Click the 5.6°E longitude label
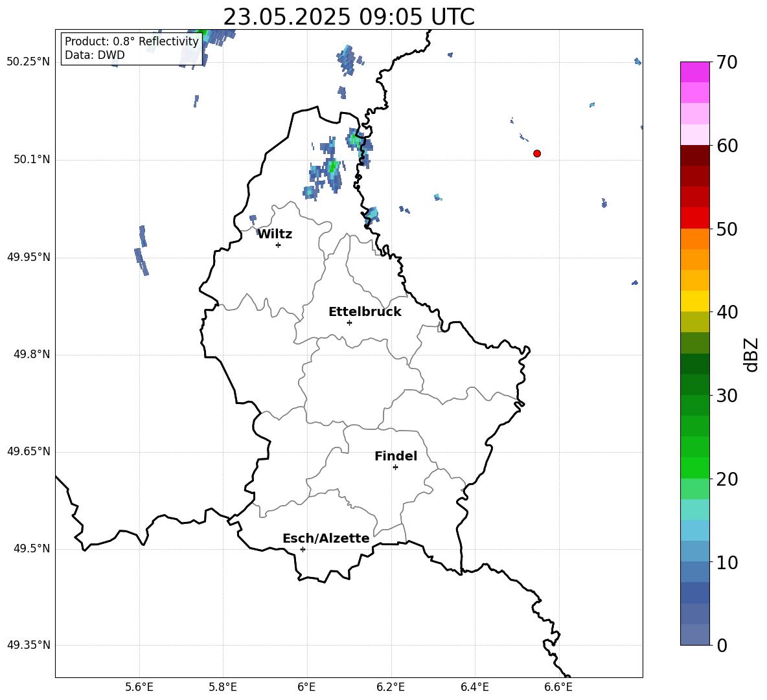The image size is (767, 700). point(139,687)
